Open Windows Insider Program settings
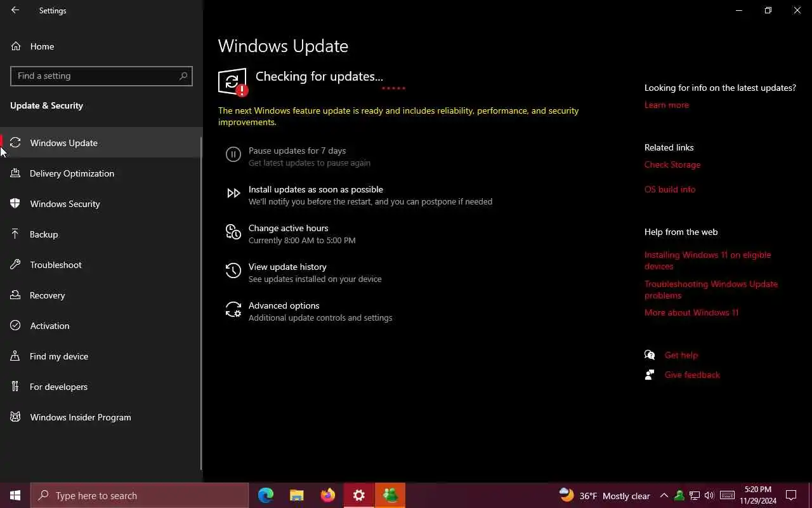This screenshot has width=812, height=508. coord(101,417)
